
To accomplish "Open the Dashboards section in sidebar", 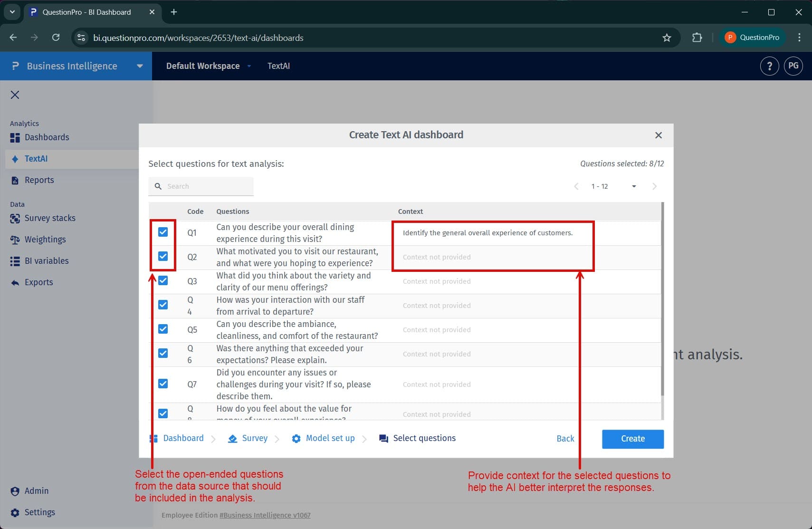I will click(47, 138).
